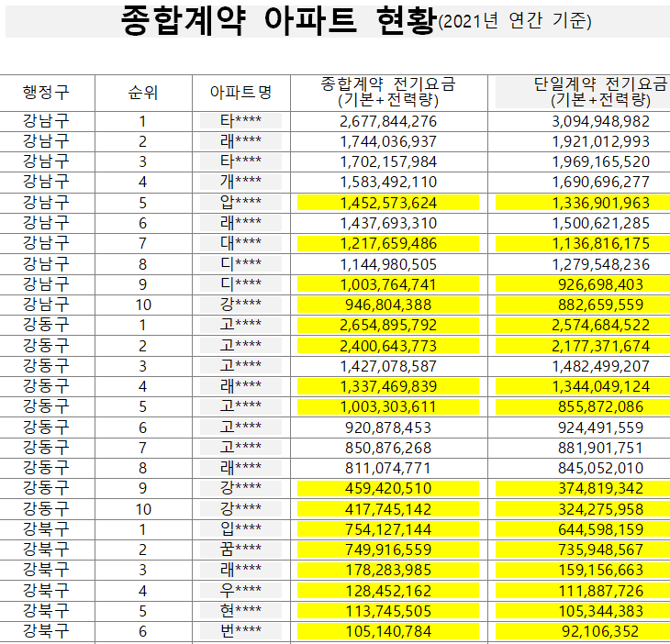Select cell with value 1,437,693,310

click(x=388, y=223)
